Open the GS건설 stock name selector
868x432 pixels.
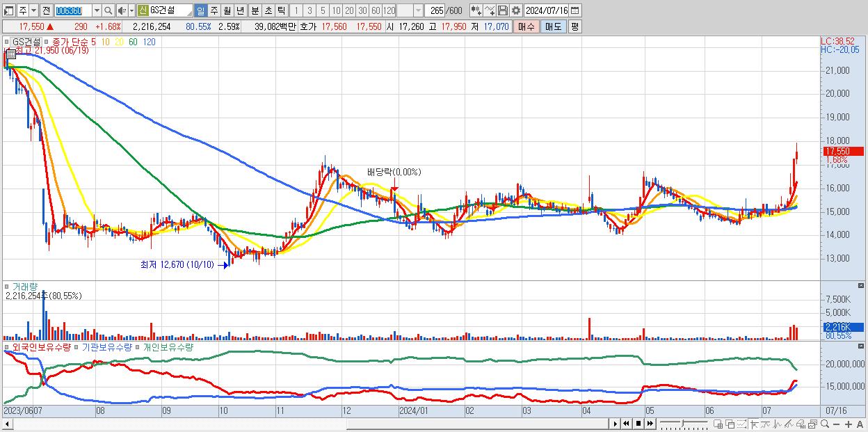tap(170, 10)
